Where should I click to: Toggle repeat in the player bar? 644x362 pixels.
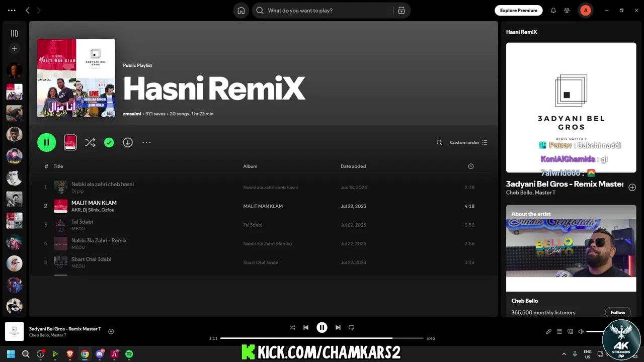352,327
